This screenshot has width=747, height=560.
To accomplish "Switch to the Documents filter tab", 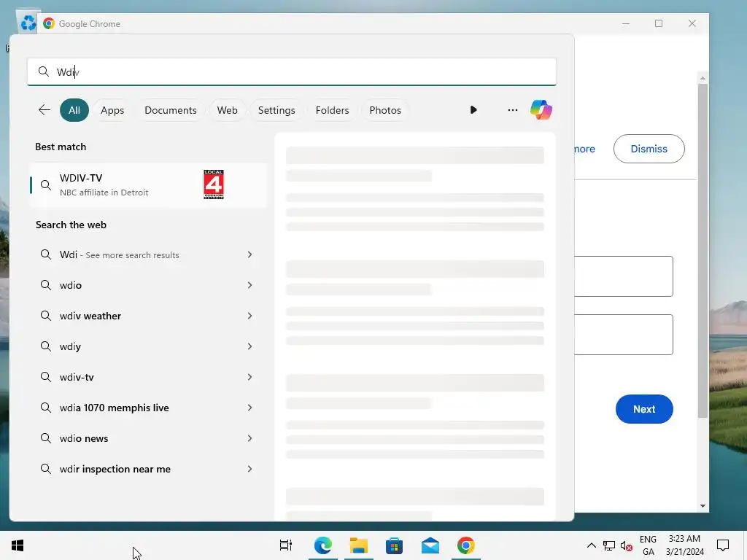I will click(171, 110).
